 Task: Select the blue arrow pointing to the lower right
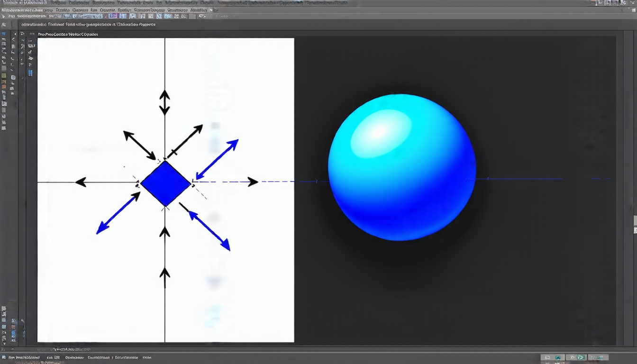[x=209, y=231]
